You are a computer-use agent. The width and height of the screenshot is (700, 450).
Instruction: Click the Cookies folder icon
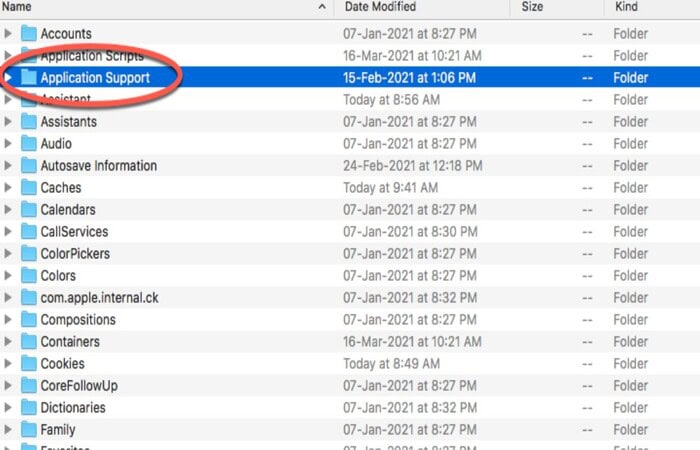[x=28, y=363]
